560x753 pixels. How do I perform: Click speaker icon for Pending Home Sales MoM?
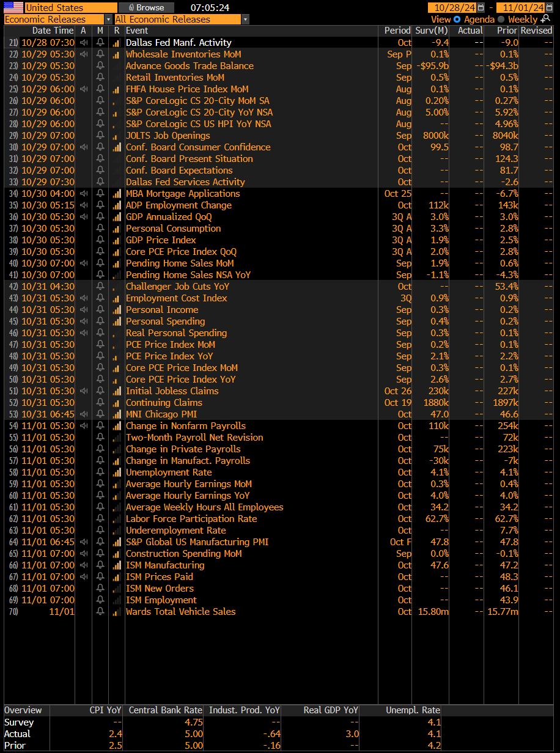click(84, 263)
